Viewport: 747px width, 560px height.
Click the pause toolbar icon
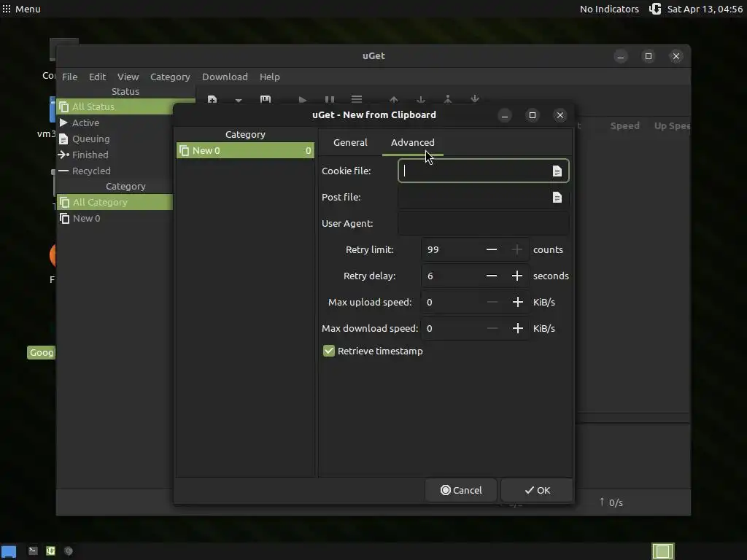(x=329, y=99)
